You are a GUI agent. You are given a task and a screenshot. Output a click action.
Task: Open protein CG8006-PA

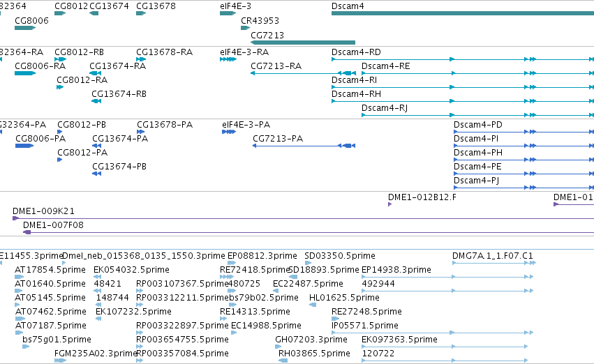tap(40, 139)
